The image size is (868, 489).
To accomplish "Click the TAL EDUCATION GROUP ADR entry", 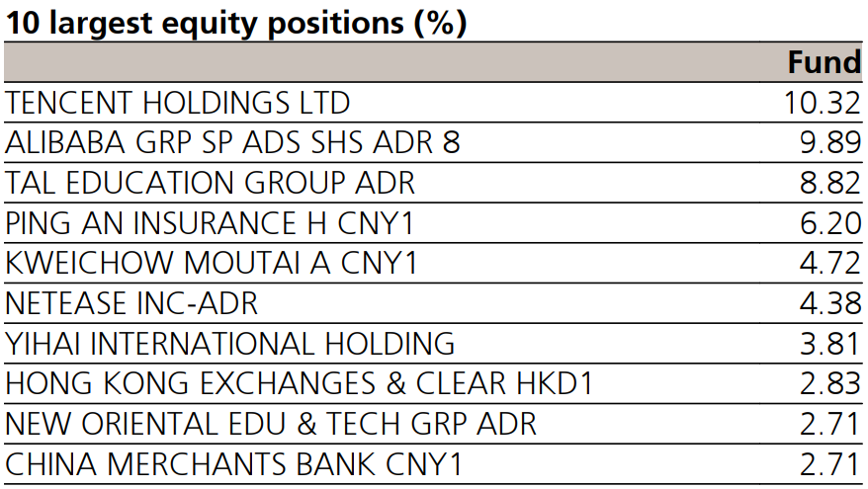I will pos(211,183).
